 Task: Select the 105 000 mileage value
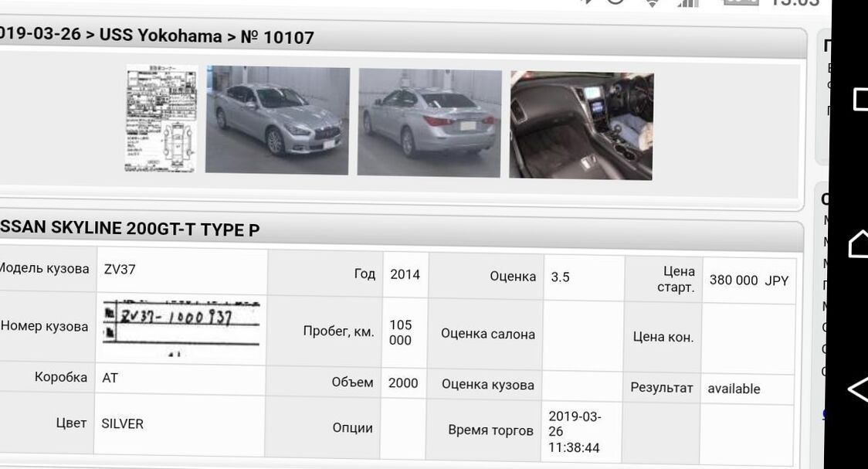tap(400, 332)
